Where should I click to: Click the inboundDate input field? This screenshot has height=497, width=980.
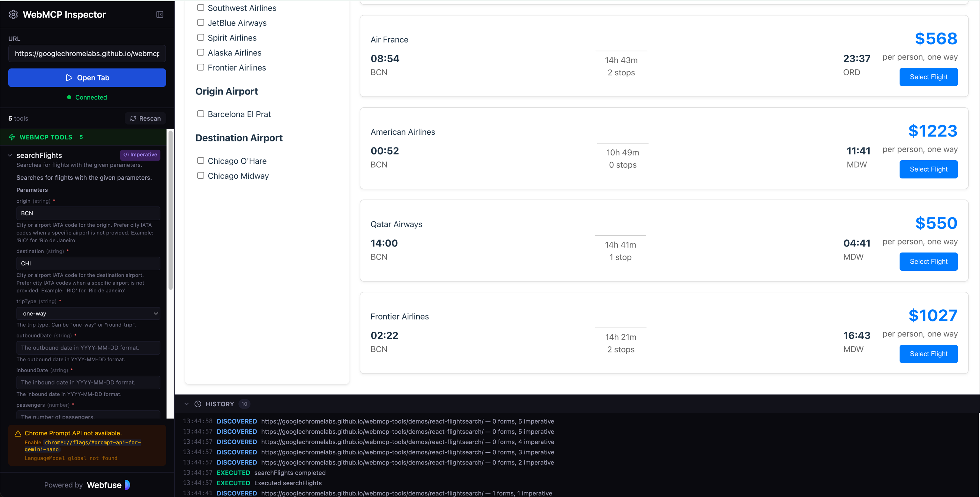click(x=88, y=382)
